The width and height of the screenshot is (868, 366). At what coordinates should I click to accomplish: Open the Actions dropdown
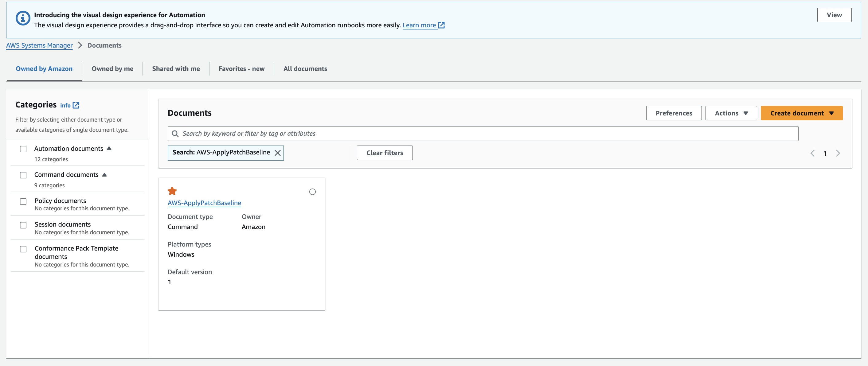[x=731, y=113]
